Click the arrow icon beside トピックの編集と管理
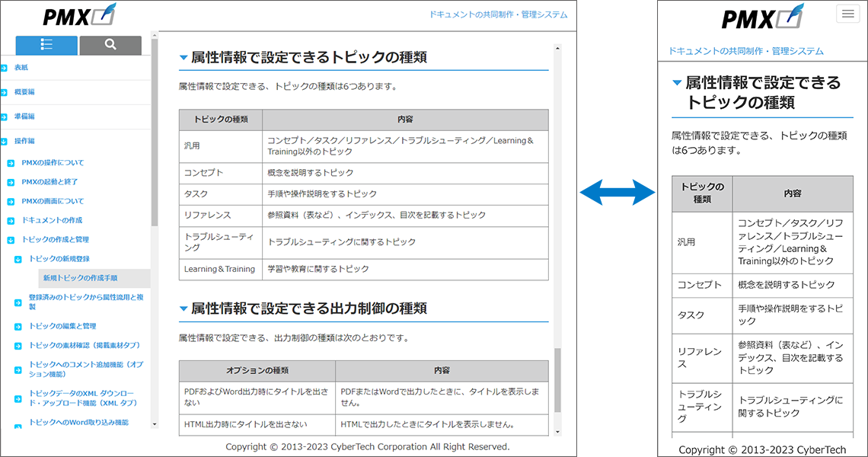The width and height of the screenshot is (868, 457). point(18,327)
